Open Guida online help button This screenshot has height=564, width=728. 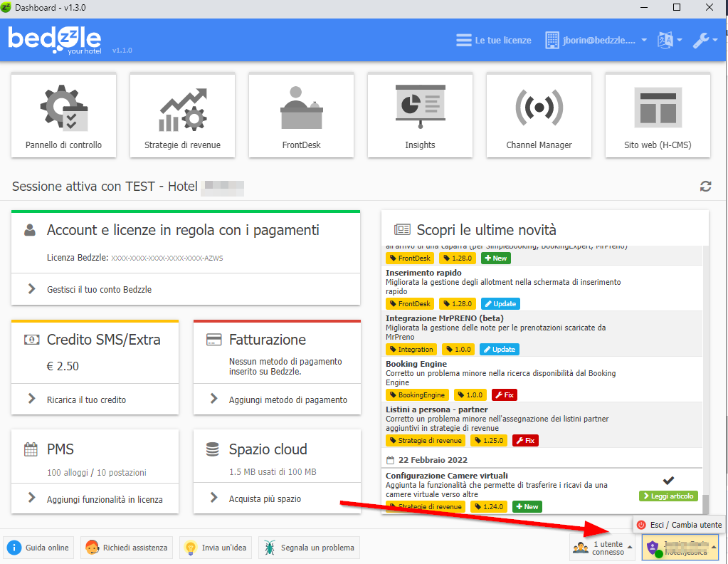point(39,548)
